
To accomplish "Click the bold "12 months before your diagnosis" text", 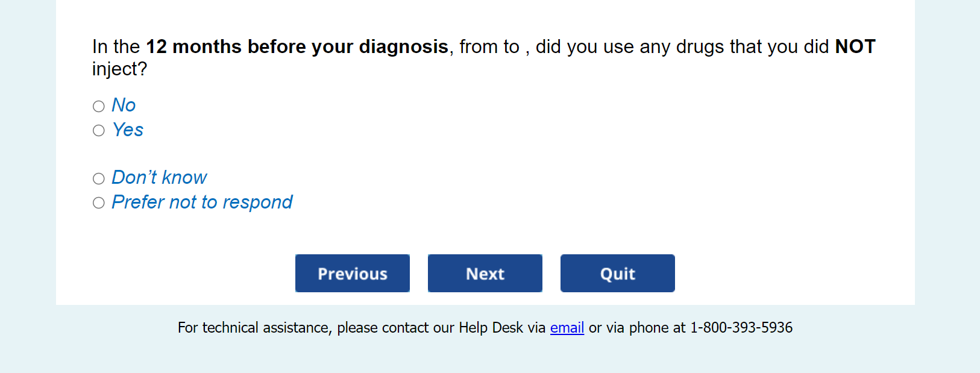I will [x=297, y=47].
